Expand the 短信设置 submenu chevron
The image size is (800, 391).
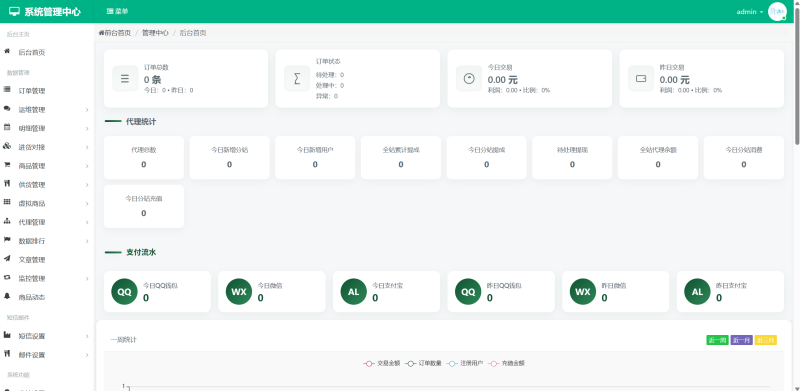[x=87, y=336]
